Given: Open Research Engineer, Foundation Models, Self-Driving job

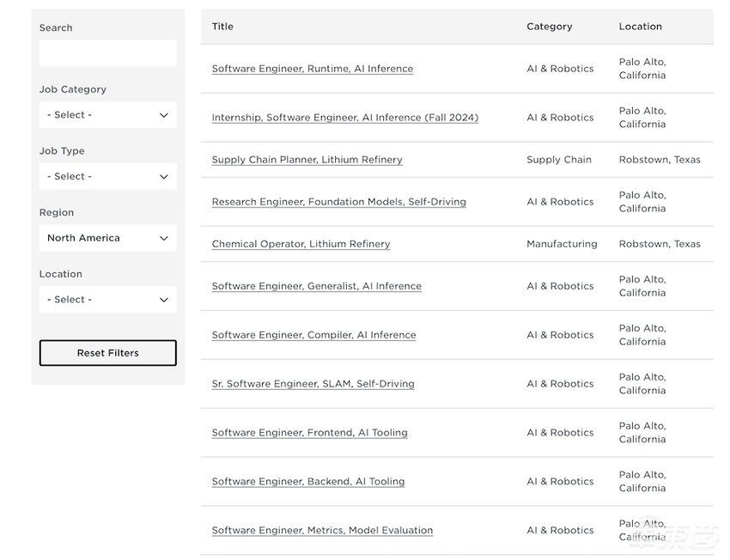Looking at the screenshot, I should (x=338, y=202).
